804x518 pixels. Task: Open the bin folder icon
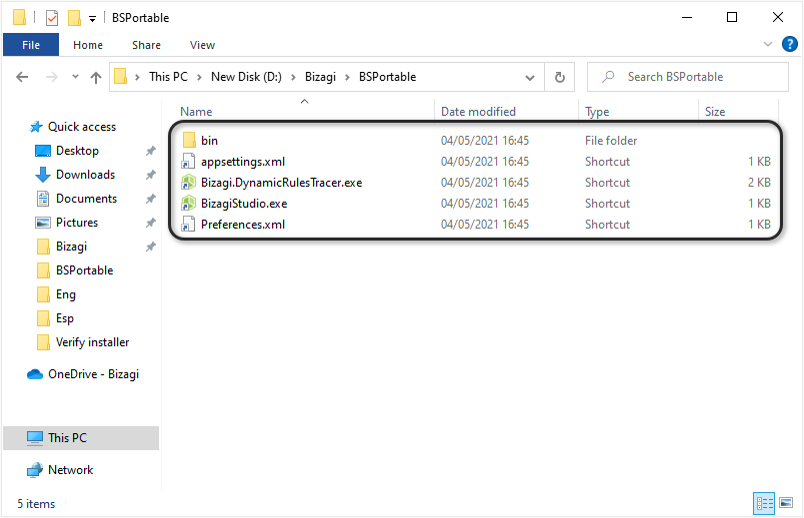(189, 140)
